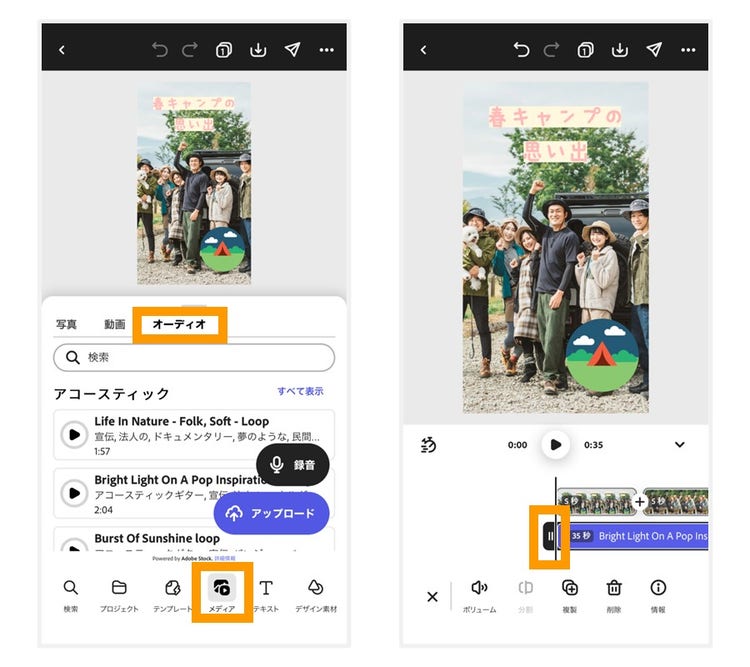Close the audio edit toolbar with X
This screenshot has height=667, width=750.
pyautogui.click(x=432, y=597)
